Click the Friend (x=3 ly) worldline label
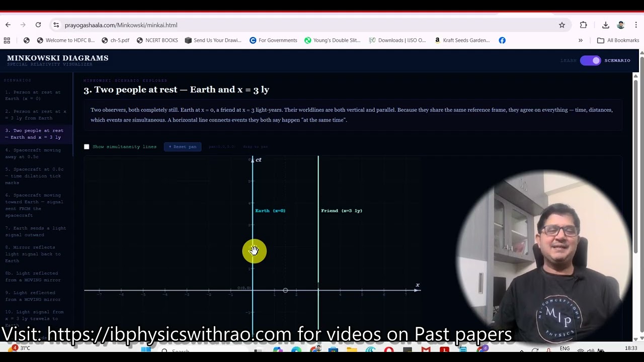 tap(342, 211)
